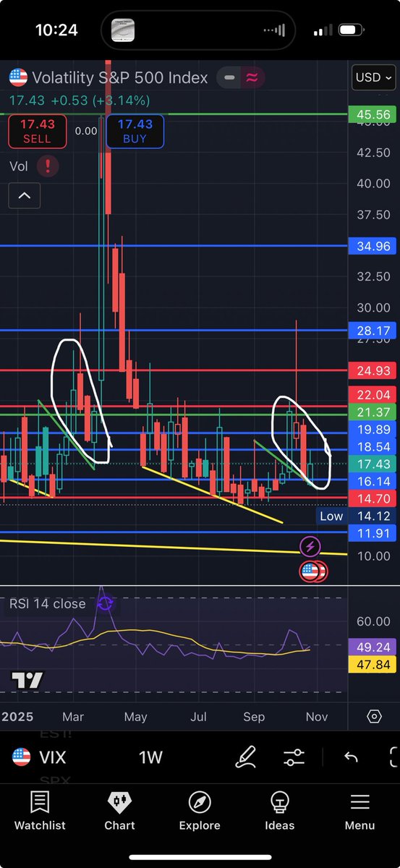
Task: Switch to the Chart tab
Action: point(119,811)
